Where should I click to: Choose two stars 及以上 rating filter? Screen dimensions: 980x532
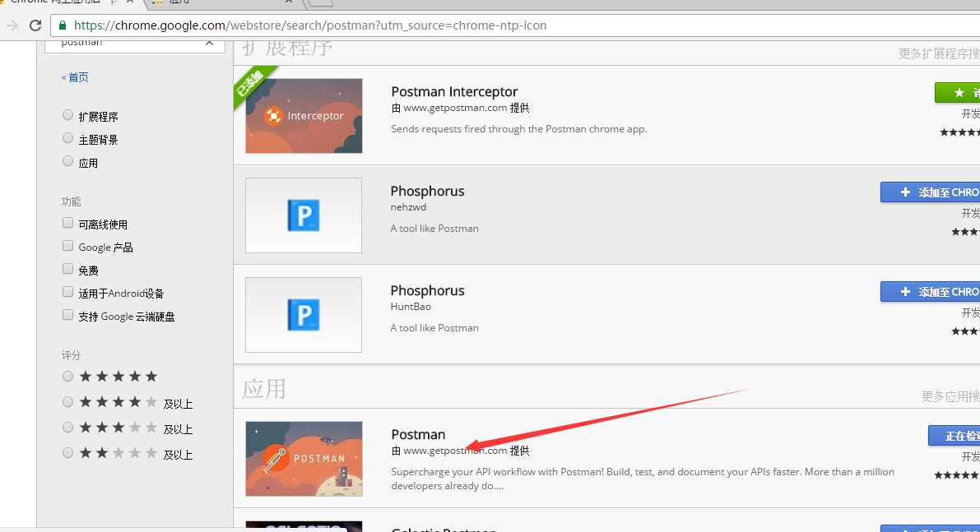click(x=67, y=453)
